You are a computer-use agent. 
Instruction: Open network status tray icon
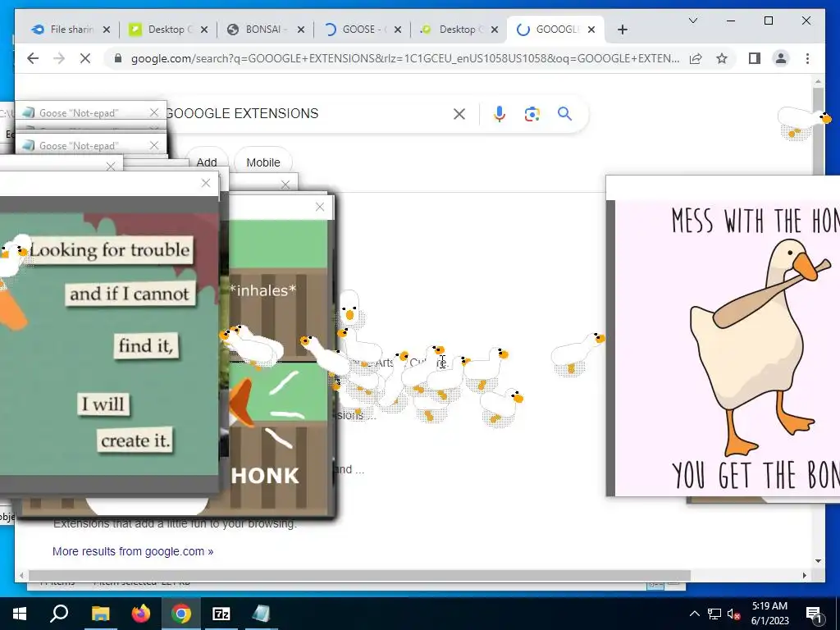coord(714,614)
